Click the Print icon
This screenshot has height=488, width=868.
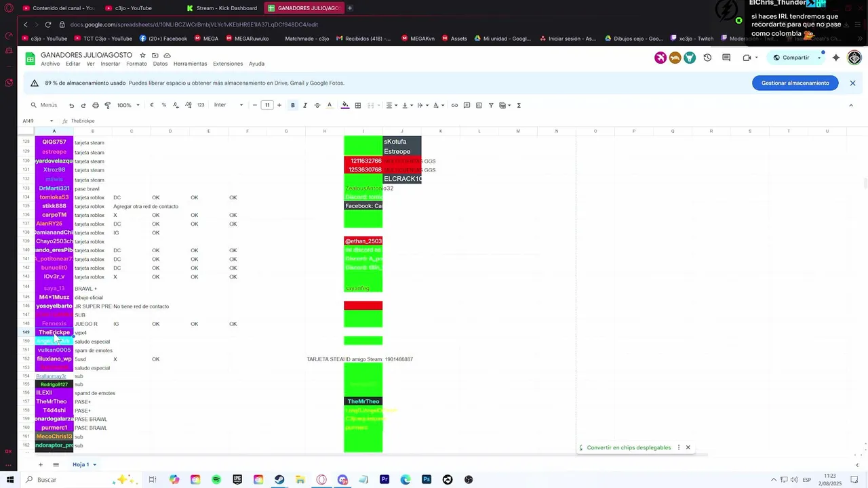(x=96, y=105)
